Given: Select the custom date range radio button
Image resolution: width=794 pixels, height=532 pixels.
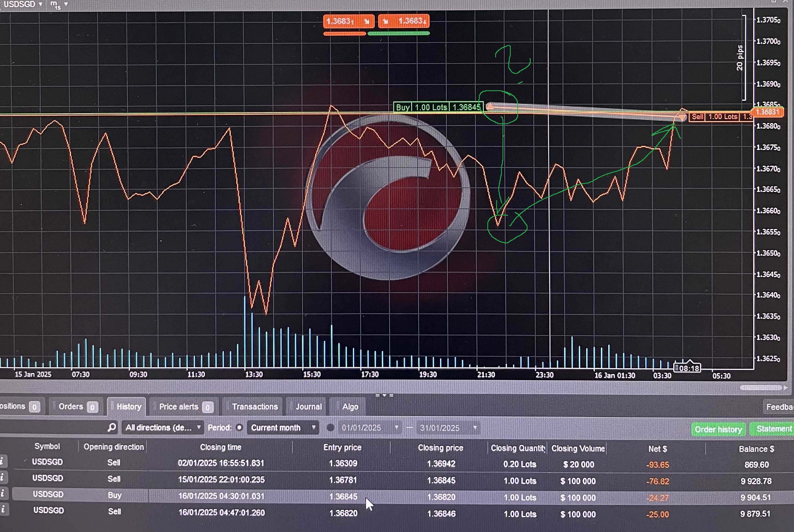Looking at the screenshot, I should [x=330, y=428].
